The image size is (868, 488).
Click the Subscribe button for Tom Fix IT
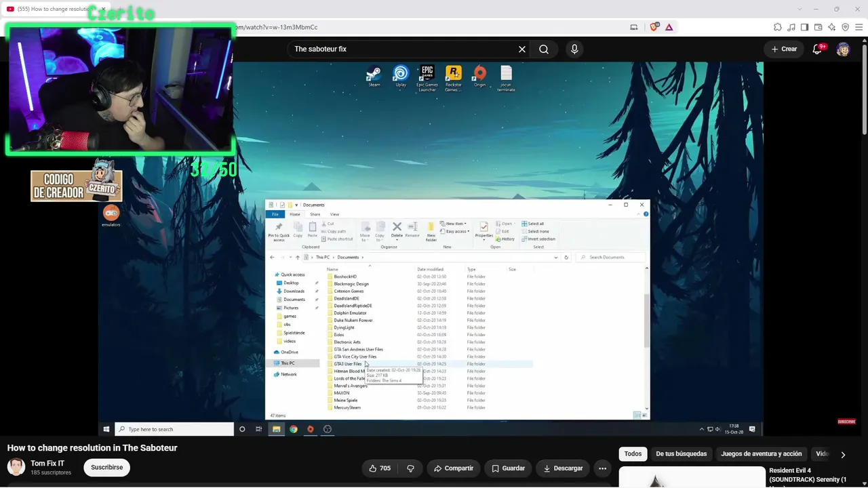[x=107, y=468]
